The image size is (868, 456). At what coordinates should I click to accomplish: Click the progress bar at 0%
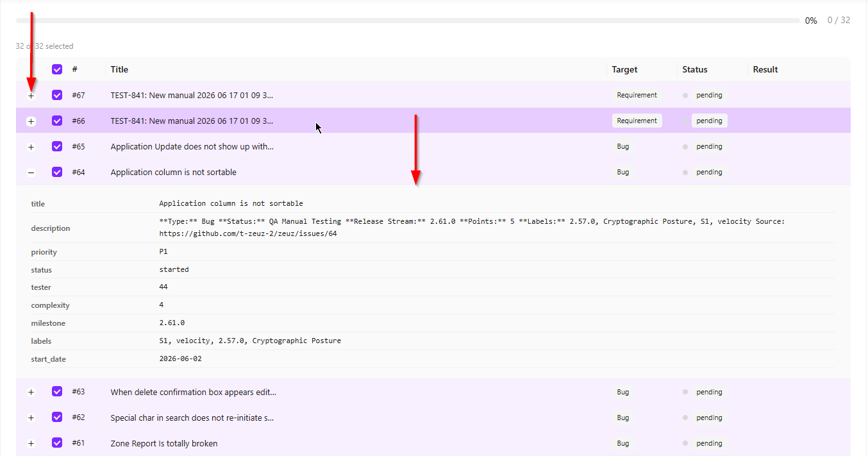(408, 21)
